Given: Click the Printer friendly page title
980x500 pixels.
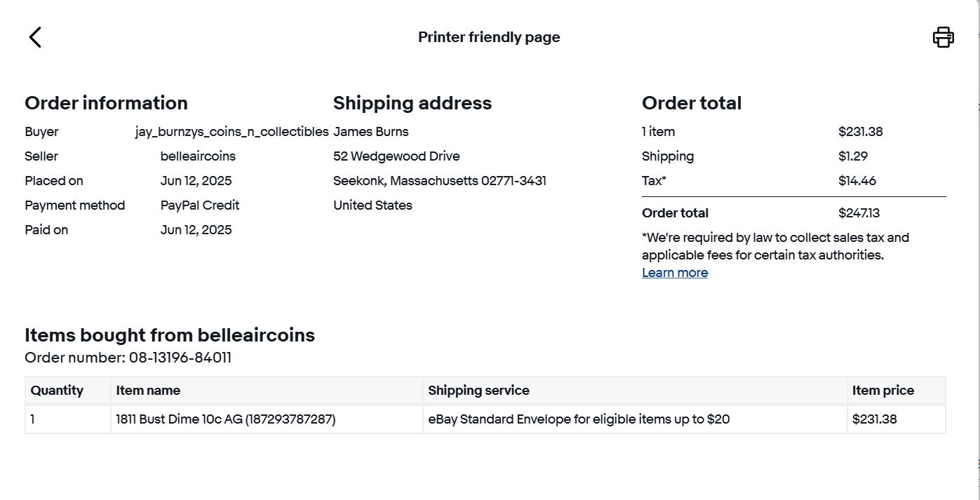Looking at the screenshot, I should [x=489, y=37].
